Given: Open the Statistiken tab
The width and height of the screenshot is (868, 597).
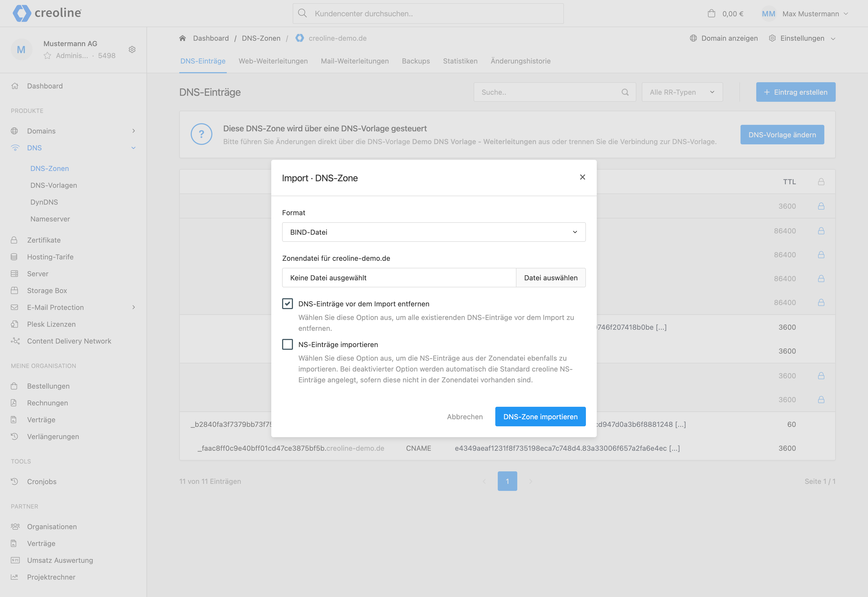Looking at the screenshot, I should (x=460, y=61).
